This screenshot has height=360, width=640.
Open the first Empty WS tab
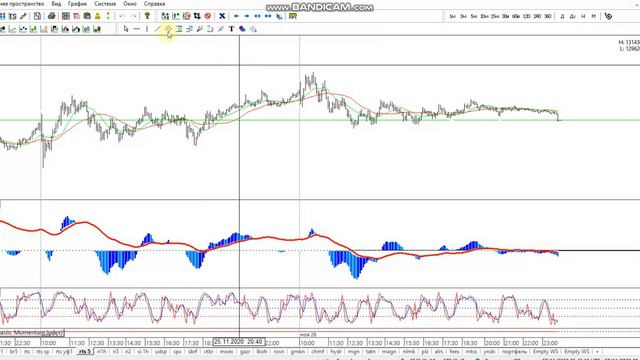click(x=545, y=351)
